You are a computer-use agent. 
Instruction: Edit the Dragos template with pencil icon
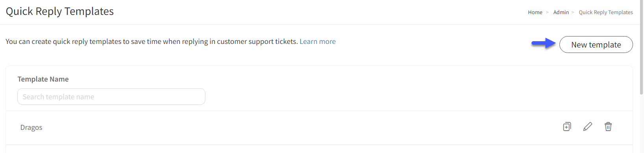587,127
